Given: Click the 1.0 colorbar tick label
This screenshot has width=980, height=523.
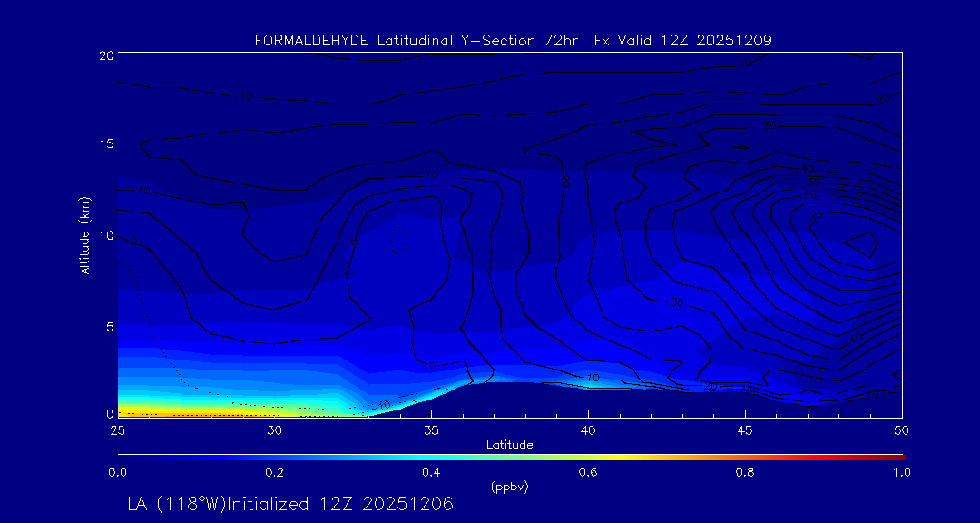Looking at the screenshot, I should click(902, 472).
